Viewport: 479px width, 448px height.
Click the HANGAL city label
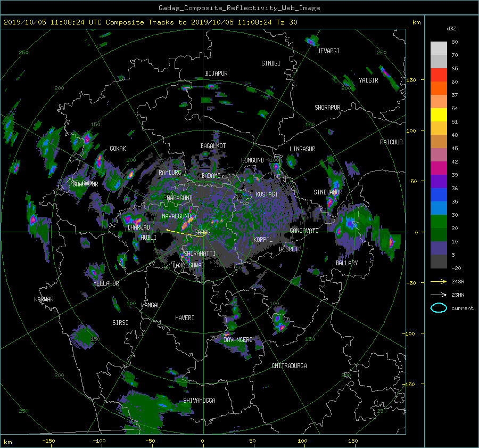[x=150, y=305]
